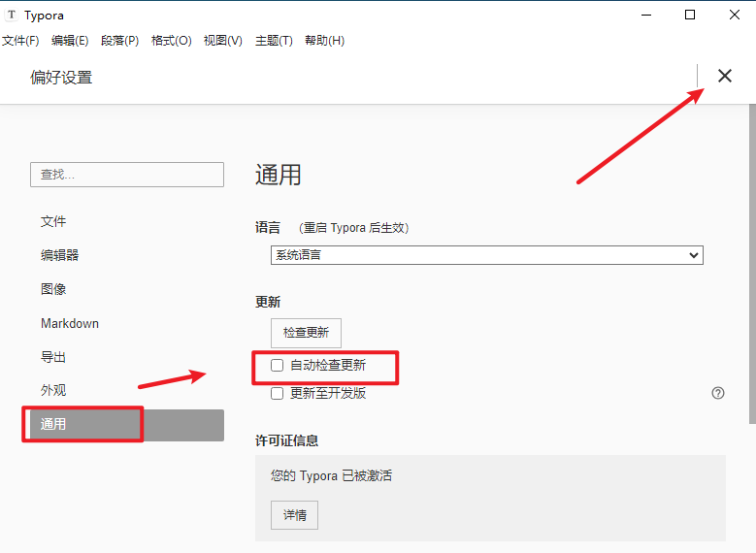Switch to the 图像 settings section

[53, 289]
